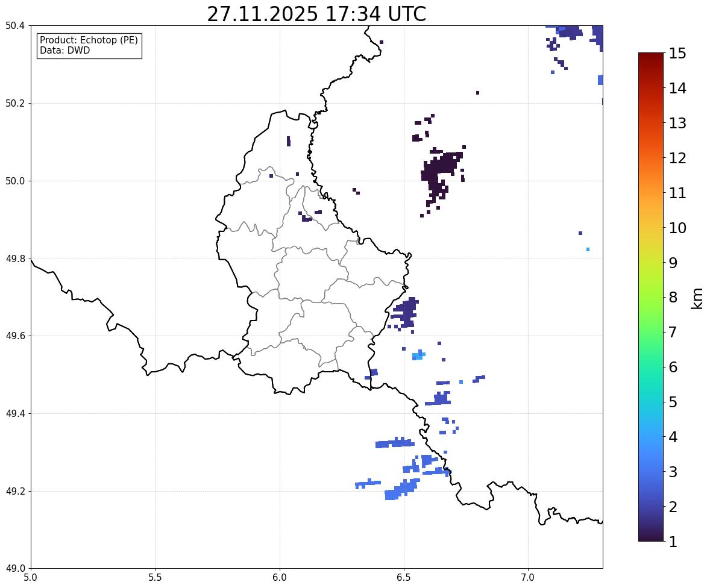Screen dimensions: 710x588
Task: Click the colorbar tick label 10
Action: coord(677,228)
